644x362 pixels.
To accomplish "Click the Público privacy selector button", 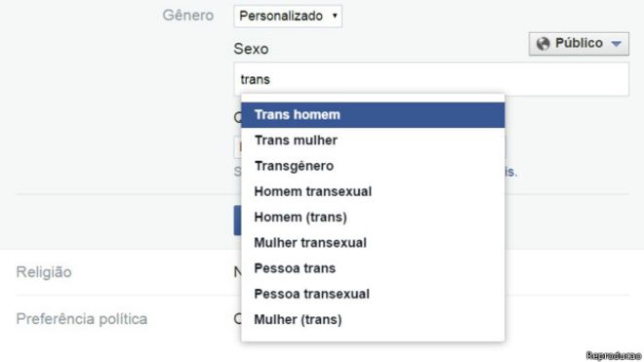I will pyautogui.click(x=579, y=44).
